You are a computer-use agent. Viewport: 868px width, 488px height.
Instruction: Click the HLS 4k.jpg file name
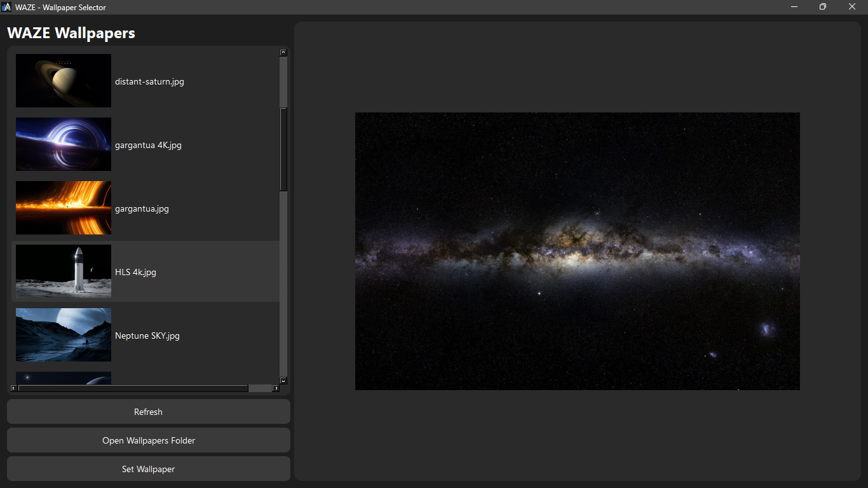point(135,272)
